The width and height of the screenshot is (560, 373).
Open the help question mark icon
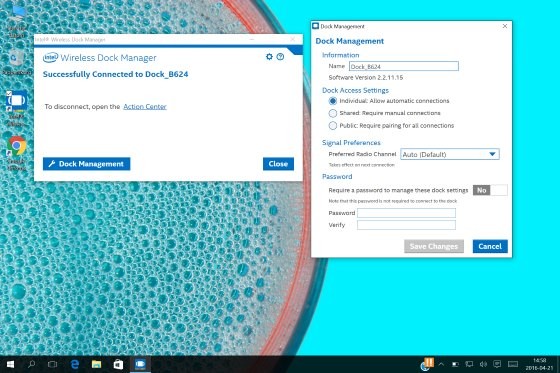pos(280,56)
